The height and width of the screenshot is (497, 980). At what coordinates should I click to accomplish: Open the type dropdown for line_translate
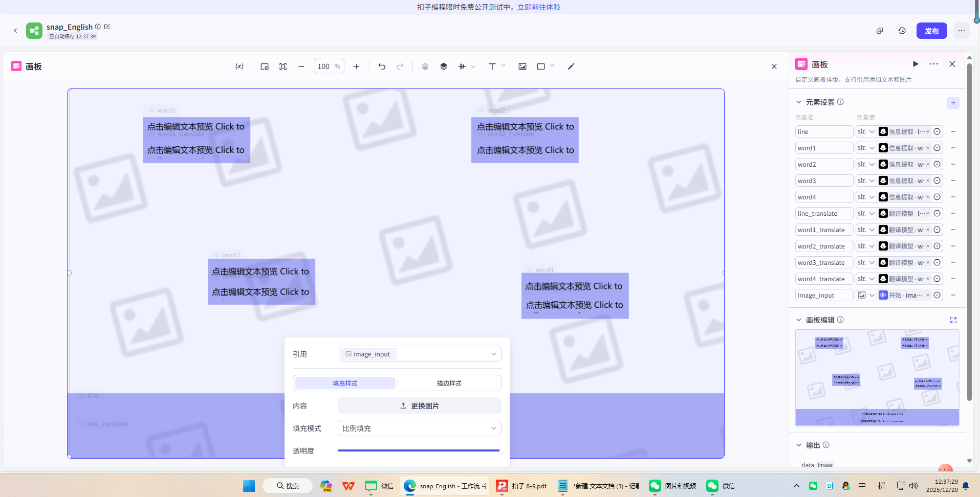tap(866, 214)
